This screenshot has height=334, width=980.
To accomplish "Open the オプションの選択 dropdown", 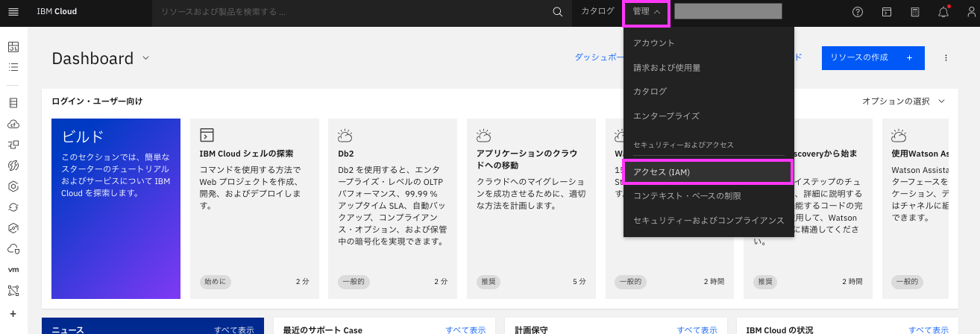I will [x=903, y=101].
